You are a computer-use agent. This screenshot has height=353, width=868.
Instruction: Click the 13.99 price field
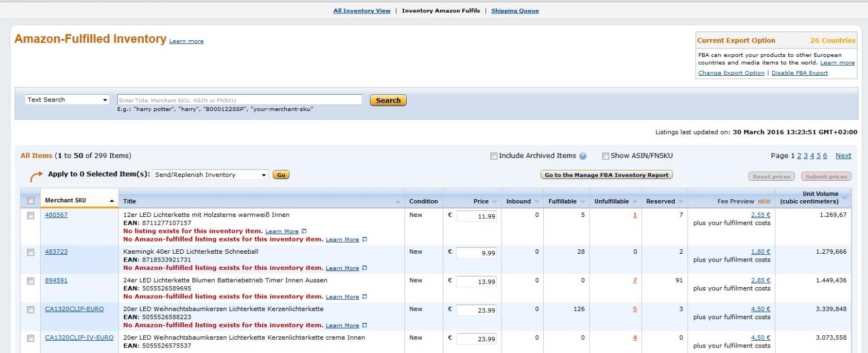476,282
